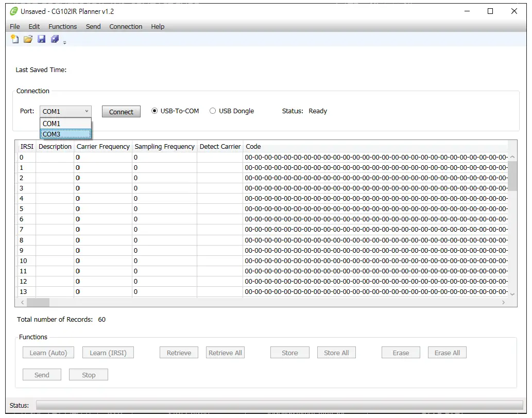Screen dimensions: 532x418
Task: Click the vertical scrollbar thumb of the table
Action: (512, 176)
